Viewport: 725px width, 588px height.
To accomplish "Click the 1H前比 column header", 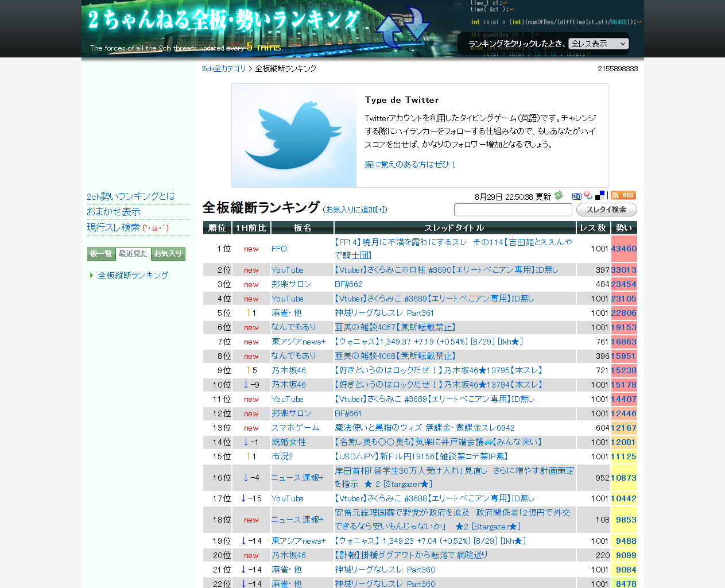I will tap(251, 228).
